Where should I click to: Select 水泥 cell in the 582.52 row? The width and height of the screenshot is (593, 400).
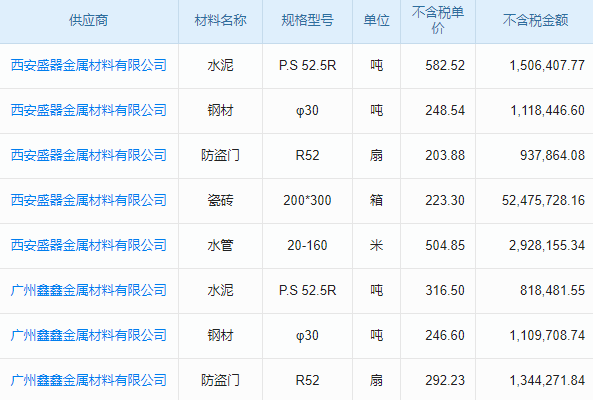[220, 65]
